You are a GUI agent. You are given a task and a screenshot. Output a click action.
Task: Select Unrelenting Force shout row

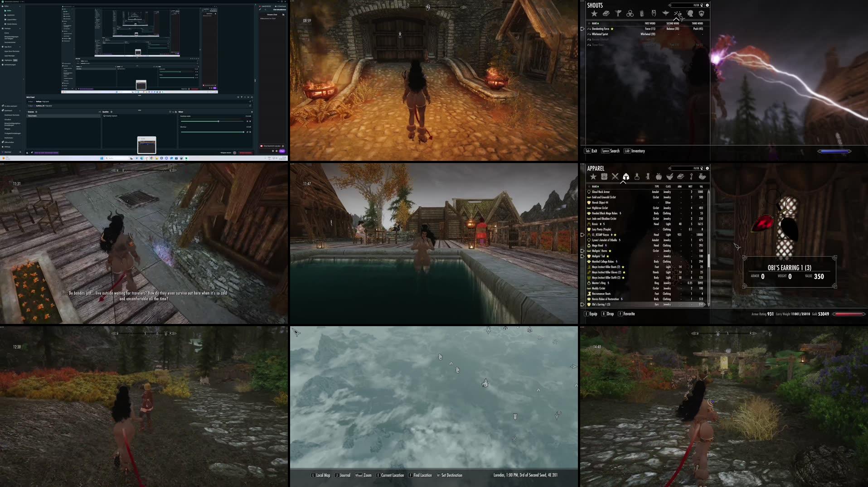pyautogui.click(x=647, y=29)
